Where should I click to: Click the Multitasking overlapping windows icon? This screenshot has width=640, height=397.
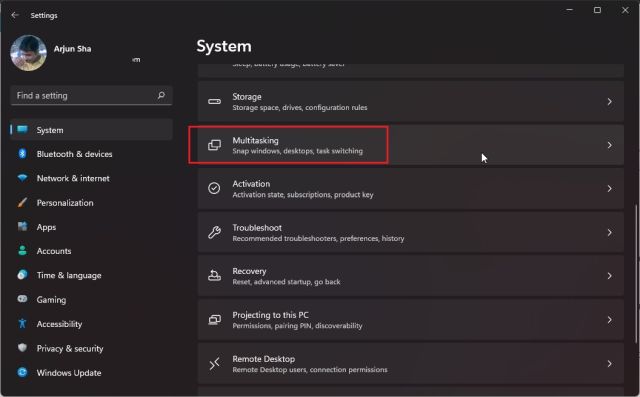pyautogui.click(x=214, y=145)
